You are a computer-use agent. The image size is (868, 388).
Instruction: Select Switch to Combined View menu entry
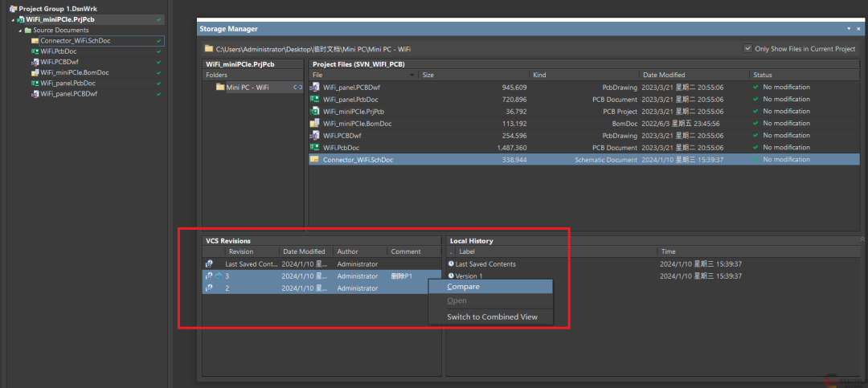[492, 317]
